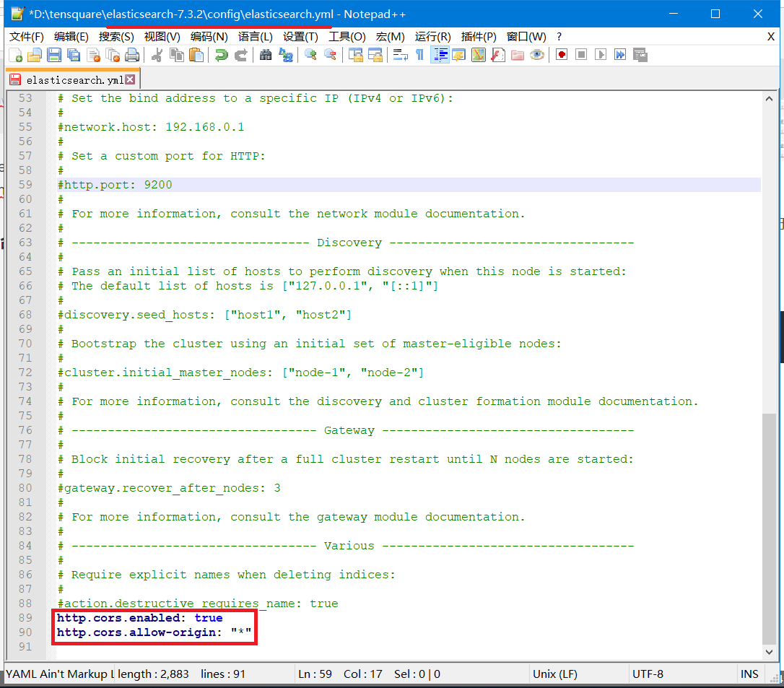784x688 pixels.
Task: Click the YAML language status field
Action: pos(60,674)
